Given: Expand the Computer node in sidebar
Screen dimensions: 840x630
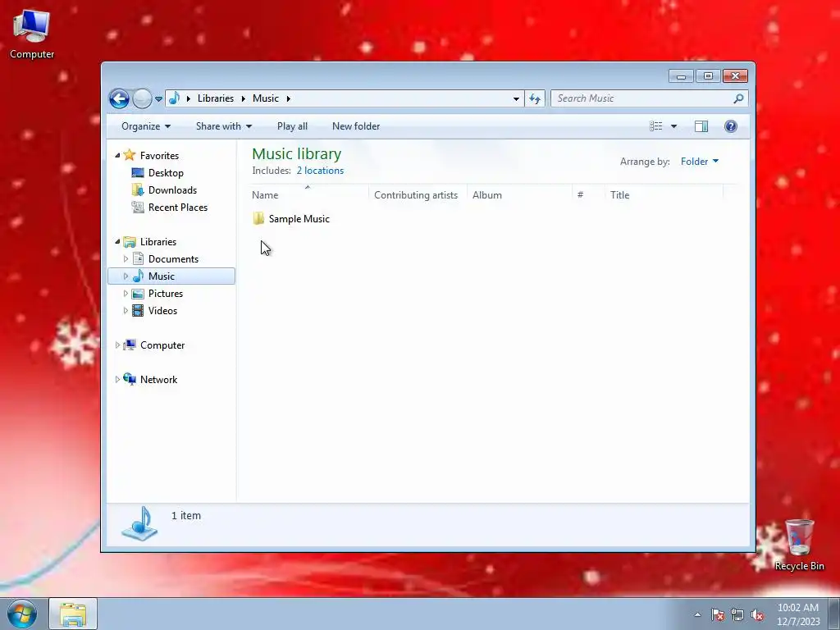Looking at the screenshot, I should click(117, 345).
